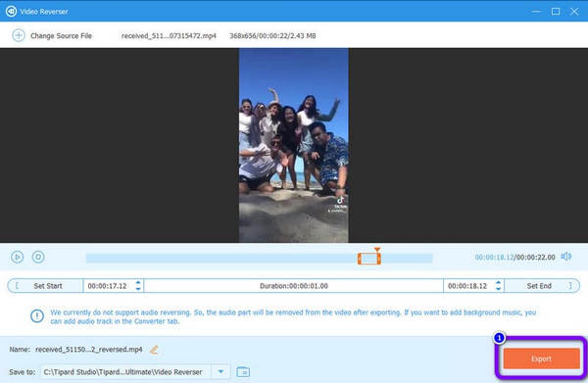
Task: Increase the end time 00:00:18.12 with up arrow
Action: click(498, 282)
